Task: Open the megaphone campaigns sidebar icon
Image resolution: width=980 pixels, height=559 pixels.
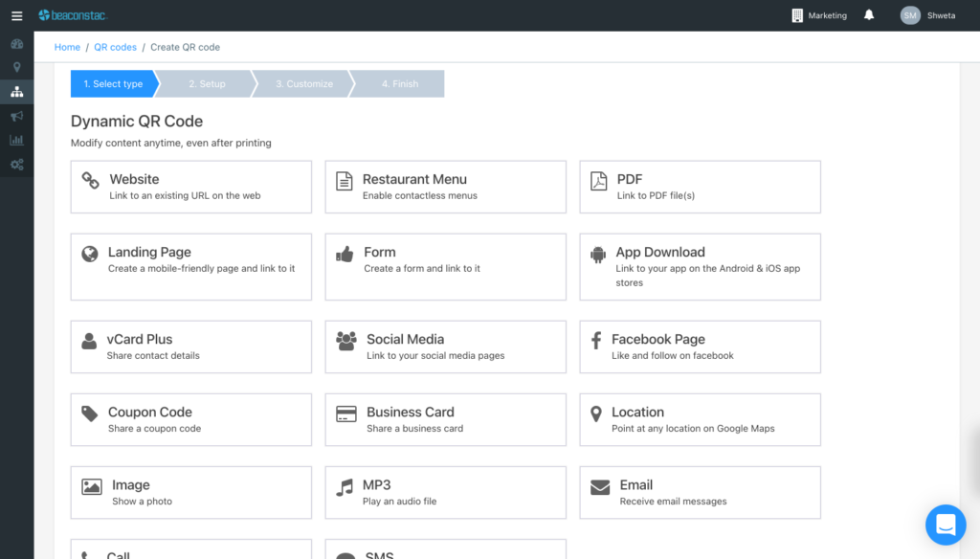Action: pos(17,116)
